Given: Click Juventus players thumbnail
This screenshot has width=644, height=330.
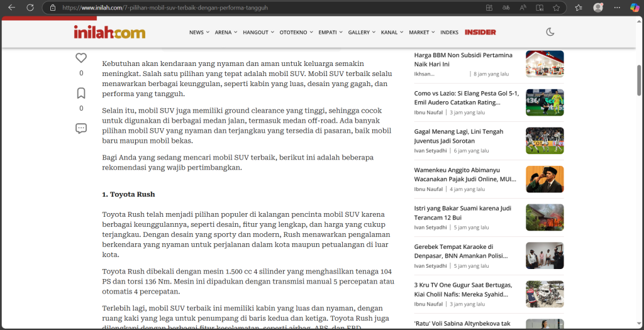Looking at the screenshot, I should (x=545, y=141).
